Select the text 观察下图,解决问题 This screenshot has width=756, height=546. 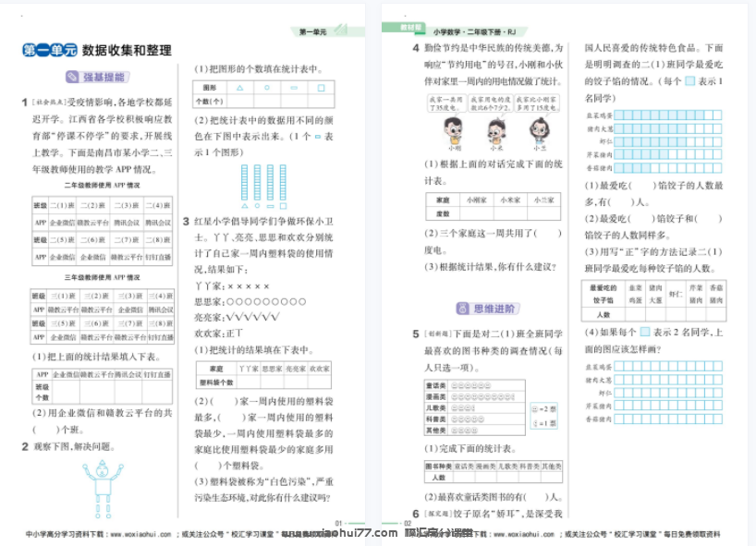(x=75, y=447)
